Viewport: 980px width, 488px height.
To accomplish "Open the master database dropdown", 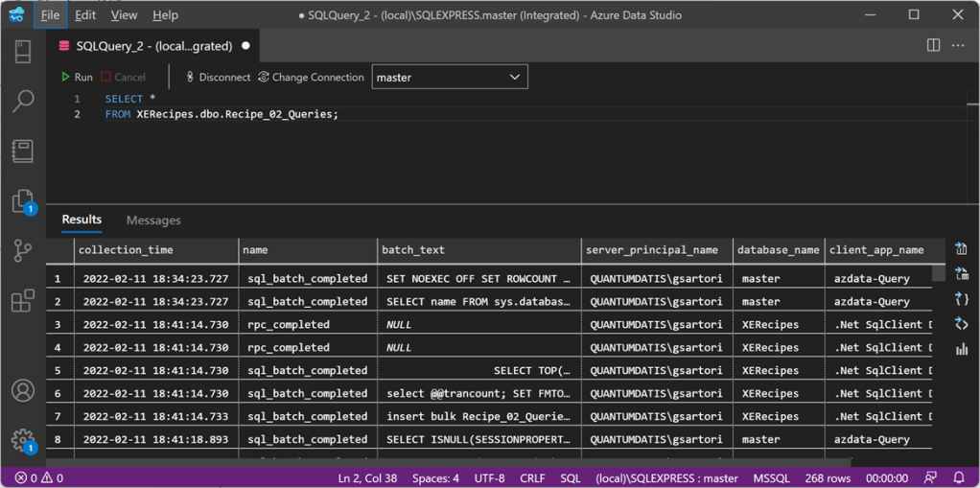I will [x=449, y=77].
